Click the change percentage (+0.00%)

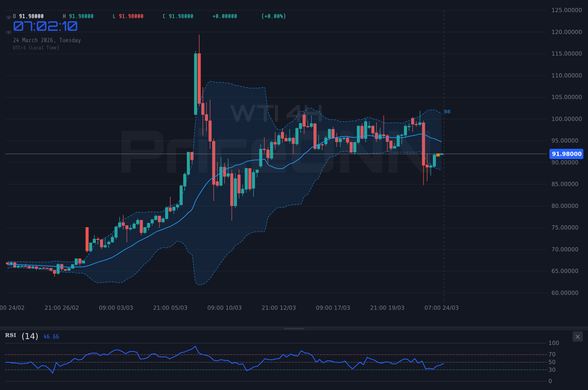273,16
